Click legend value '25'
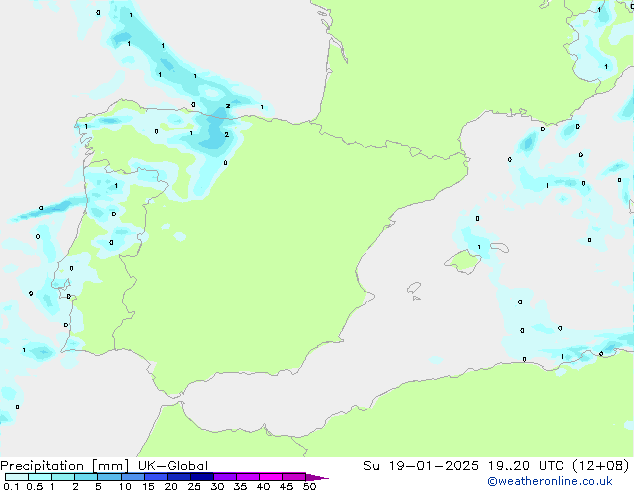 [194, 486]
